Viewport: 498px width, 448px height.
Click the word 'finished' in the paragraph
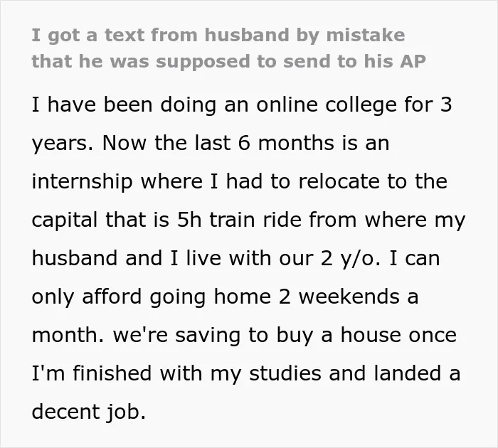pos(112,373)
